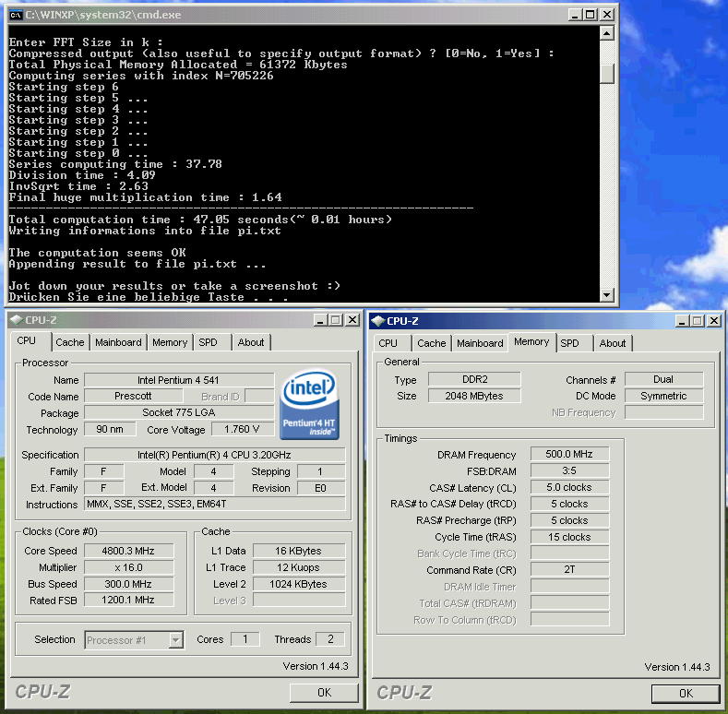Screen dimensions: 728x714
Task: Click FSB:DRAM value '3:5'
Action: 569,470
